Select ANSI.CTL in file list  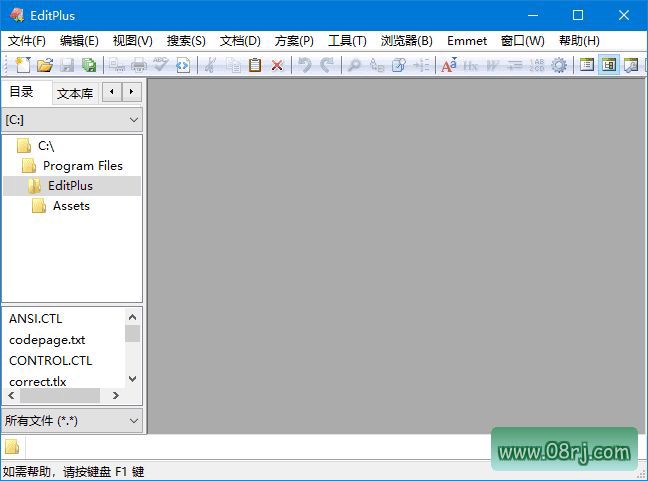click(x=36, y=319)
